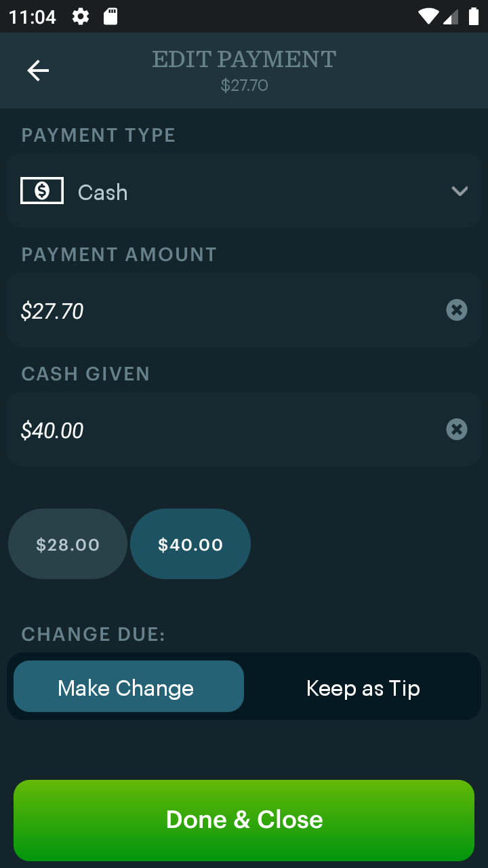Screen dimensions: 488x868
Task: Open the Edit Payment header title
Action: tap(244, 59)
